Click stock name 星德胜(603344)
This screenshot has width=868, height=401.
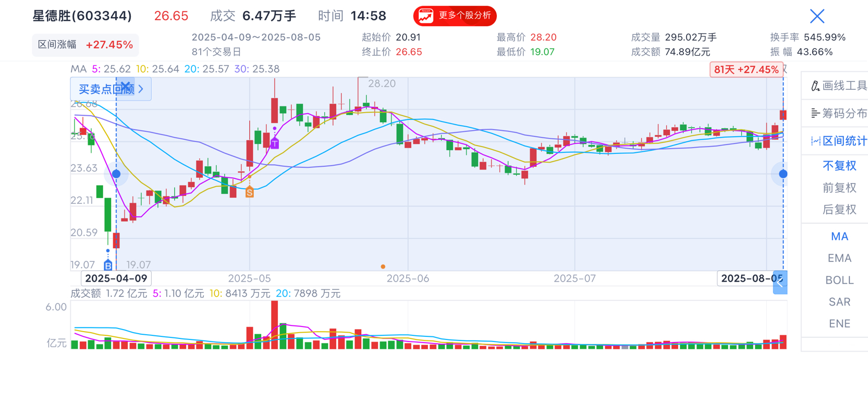[82, 16]
